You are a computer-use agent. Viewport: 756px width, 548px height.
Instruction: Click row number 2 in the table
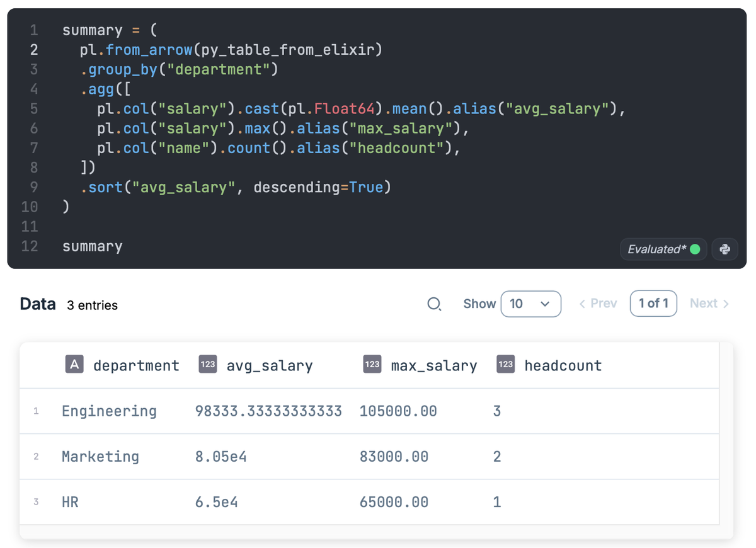(x=36, y=457)
